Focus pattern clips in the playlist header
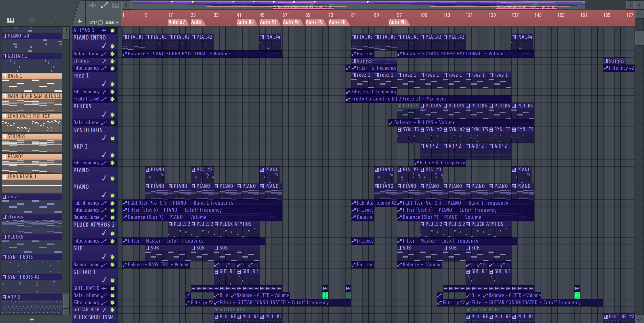 (116, 5)
